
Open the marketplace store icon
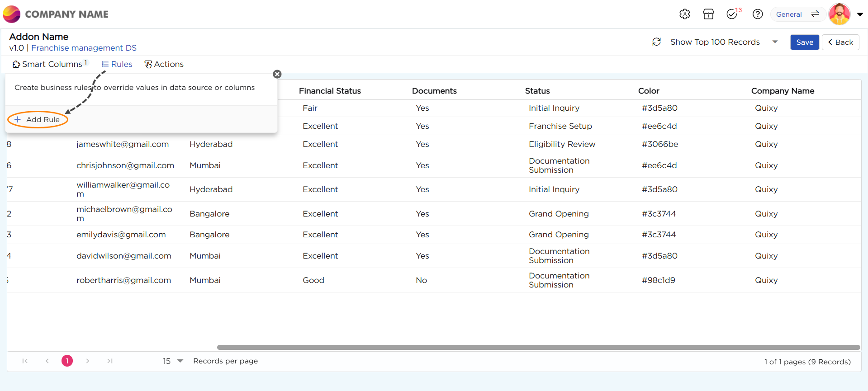(708, 14)
